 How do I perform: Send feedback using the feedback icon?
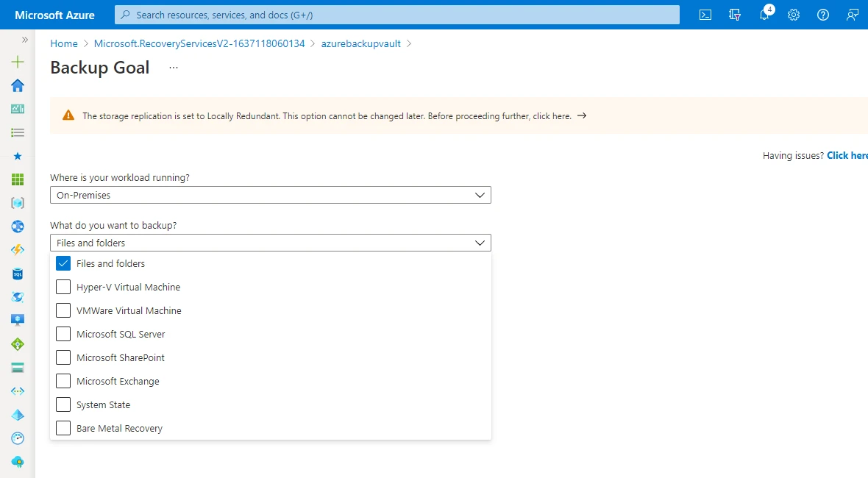pos(852,15)
